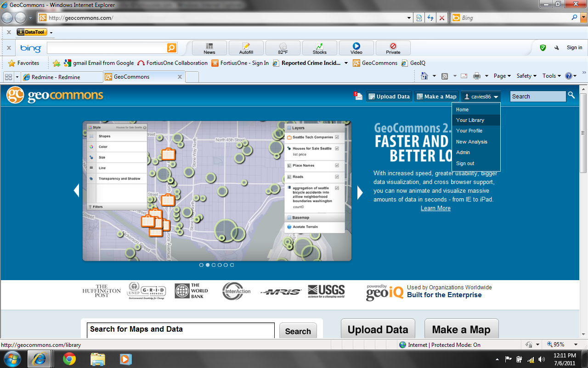Click the Bing toolbar Video icon
This screenshot has width=588, height=368.
point(356,48)
